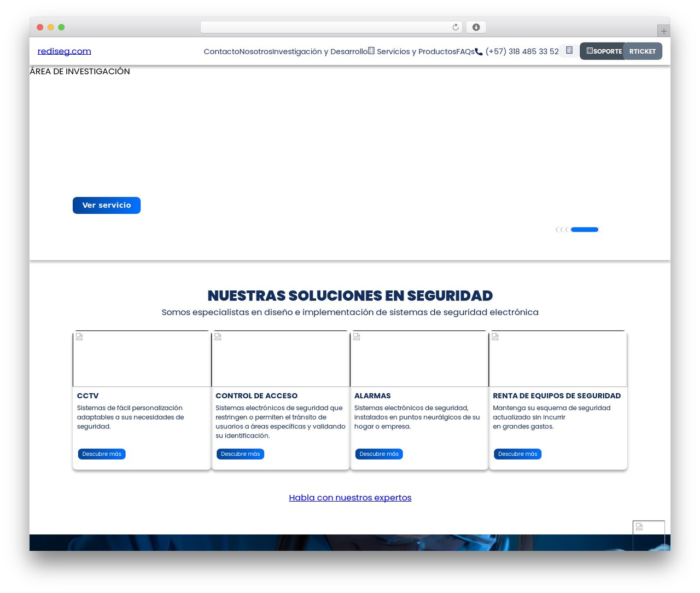Screen dimensions: 700x593
Task: Open the Renta de Equipos card image
Action: [558, 359]
